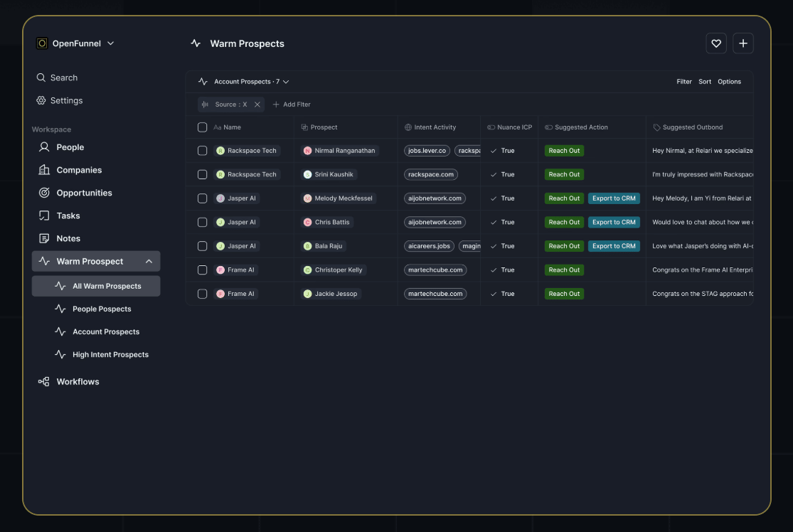
Task: Click the Nirmal Ranganathan prospect chip
Action: pyautogui.click(x=339, y=151)
